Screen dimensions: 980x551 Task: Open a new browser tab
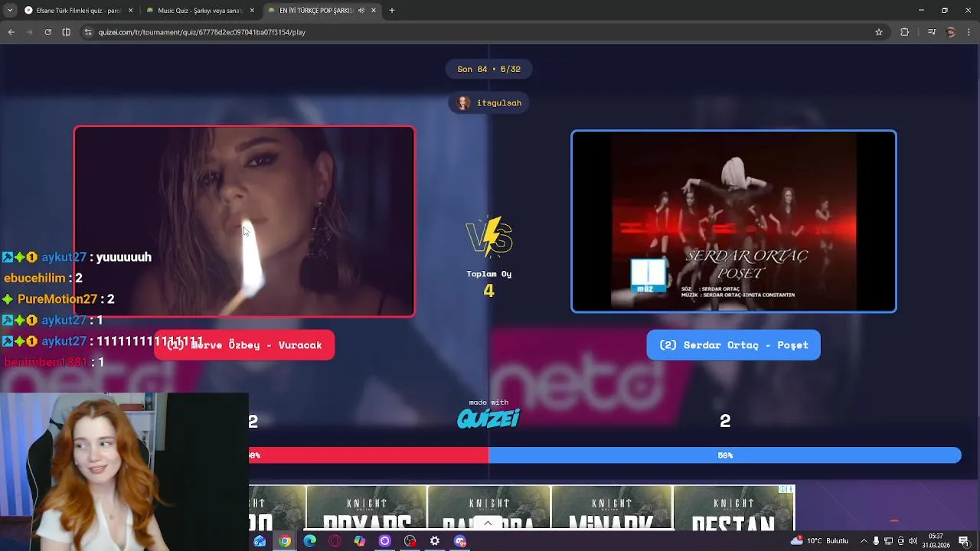coord(392,11)
